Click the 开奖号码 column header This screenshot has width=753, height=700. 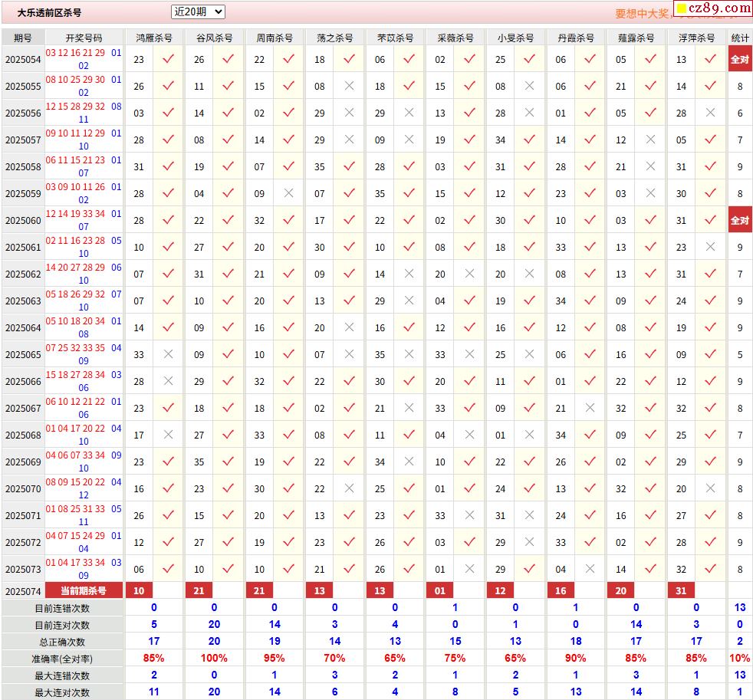(x=84, y=38)
